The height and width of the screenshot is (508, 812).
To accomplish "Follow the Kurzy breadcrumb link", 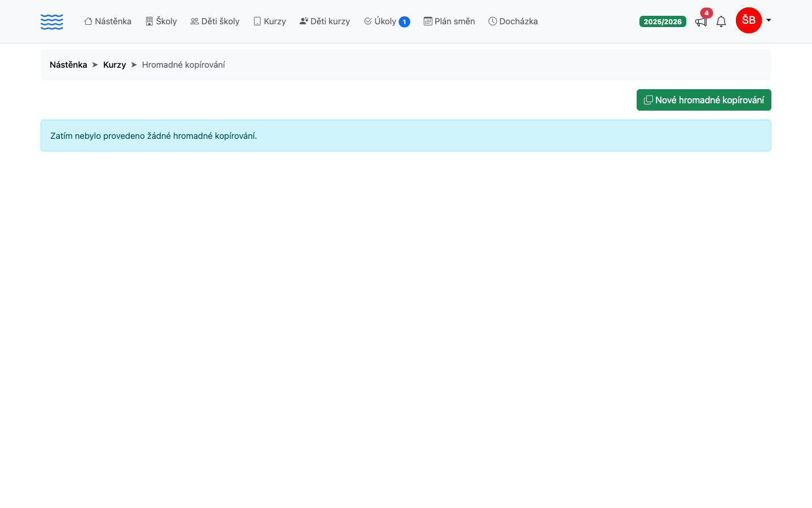I will click(x=114, y=65).
